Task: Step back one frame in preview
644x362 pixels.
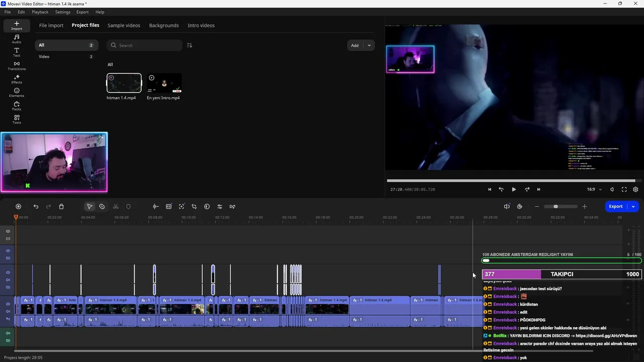Action: click(501, 190)
